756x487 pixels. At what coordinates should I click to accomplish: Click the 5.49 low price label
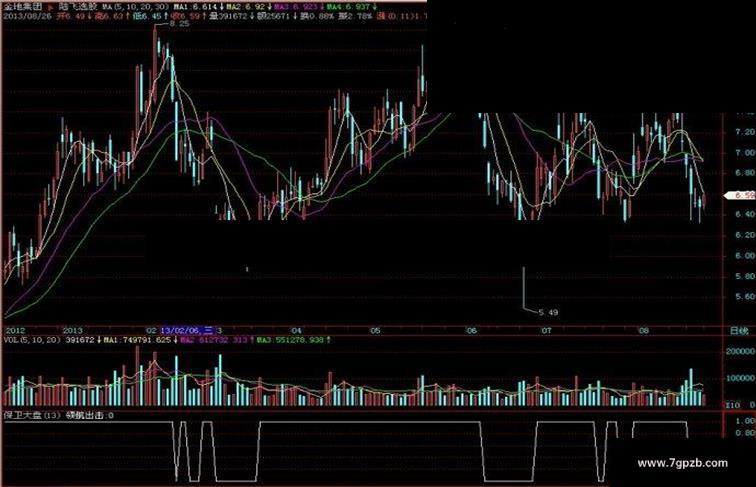pos(548,312)
